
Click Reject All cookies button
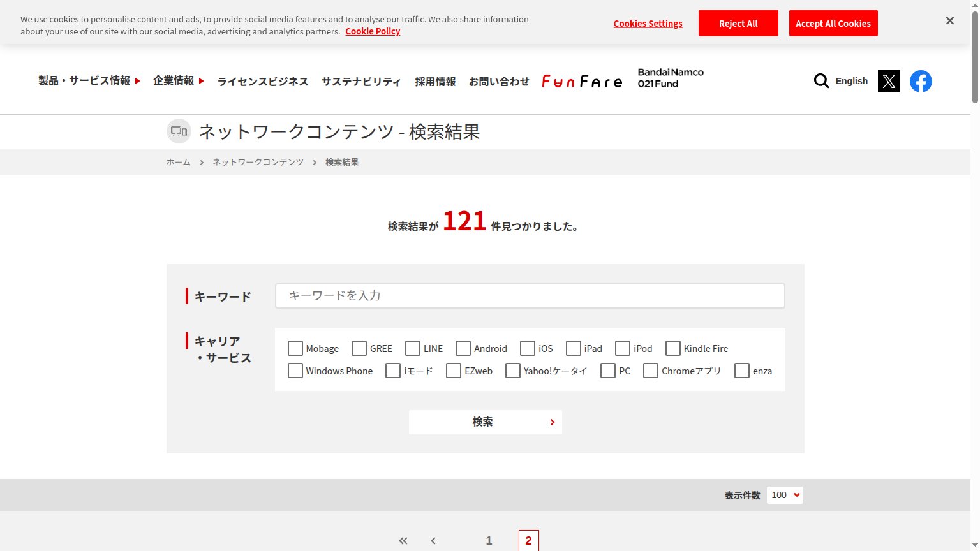pyautogui.click(x=738, y=23)
